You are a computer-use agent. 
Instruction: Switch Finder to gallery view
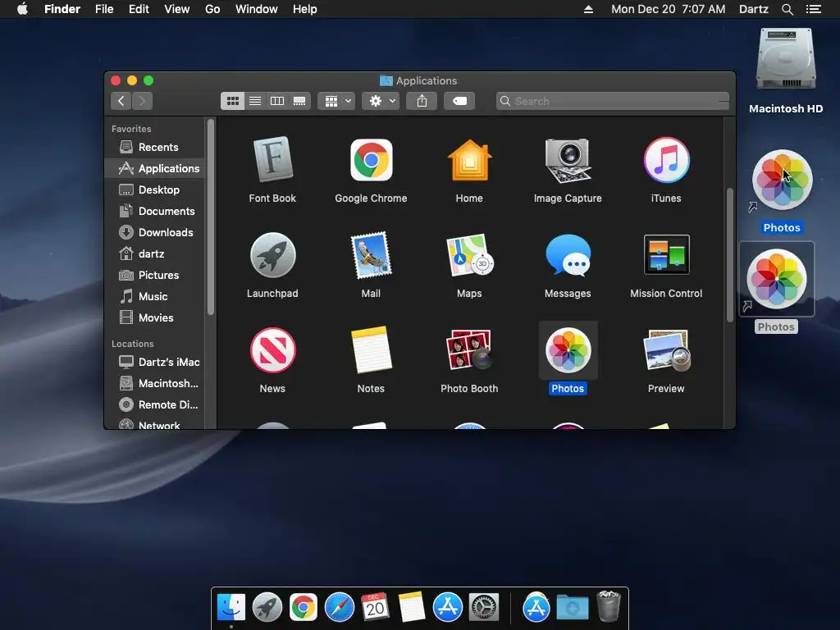tap(299, 101)
